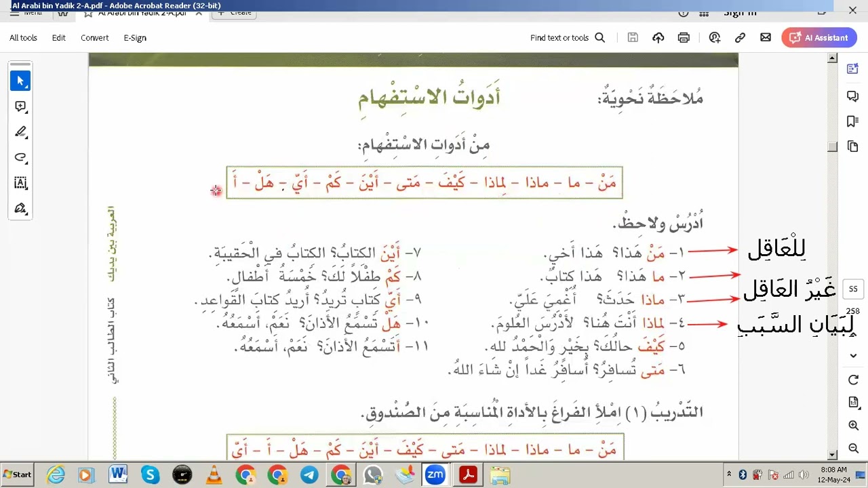Select the Highlight text tool
This screenshot has width=868, height=488.
click(x=20, y=131)
